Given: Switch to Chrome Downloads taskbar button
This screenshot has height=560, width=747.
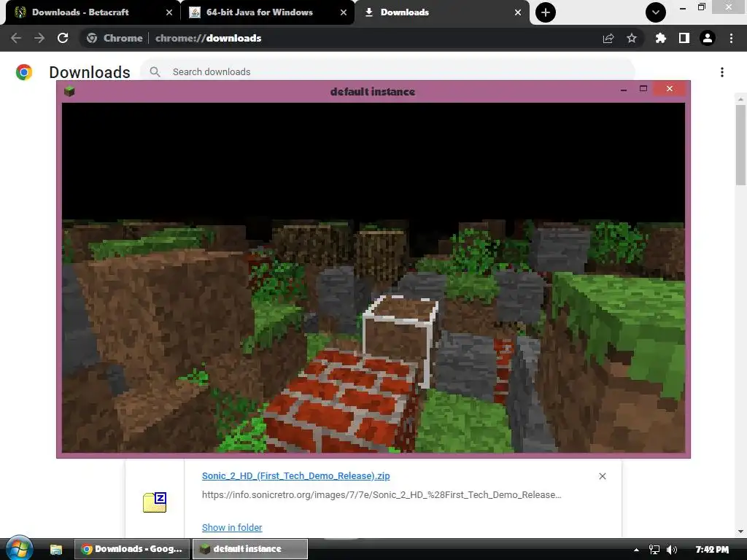Looking at the screenshot, I should click(132, 549).
